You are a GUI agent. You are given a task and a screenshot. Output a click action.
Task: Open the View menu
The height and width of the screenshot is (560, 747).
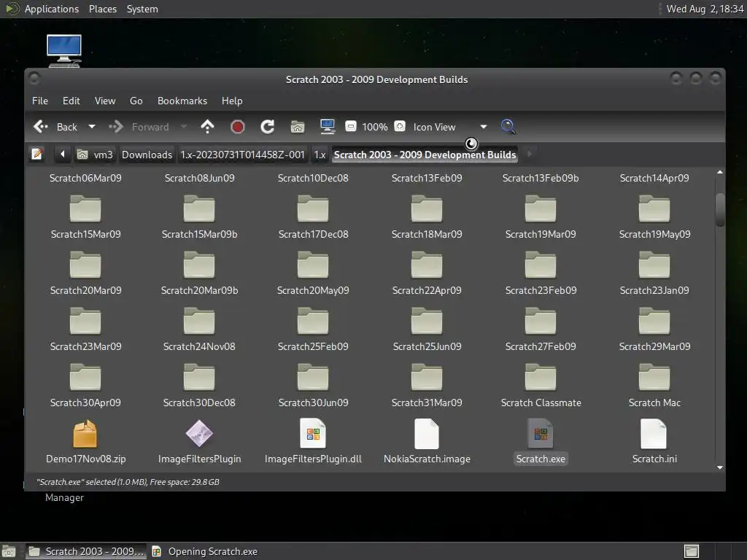(105, 101)
